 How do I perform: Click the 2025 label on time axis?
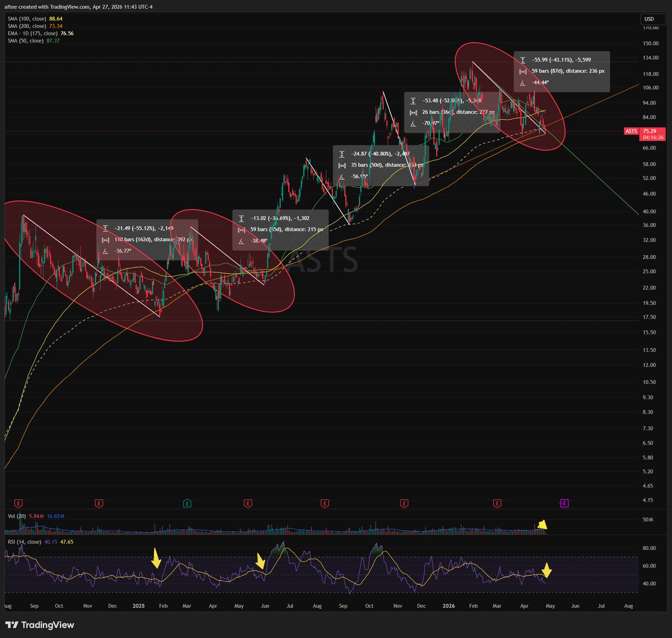139,606
